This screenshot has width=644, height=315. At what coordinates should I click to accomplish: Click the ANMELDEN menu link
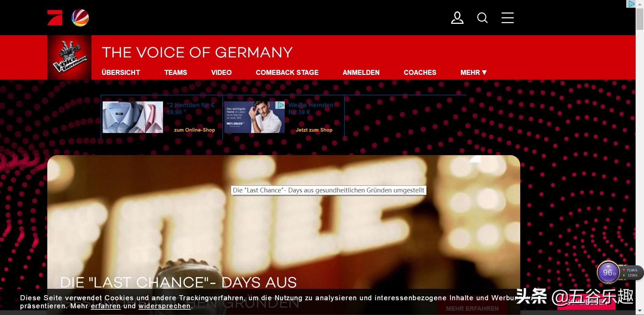[361, 73]
